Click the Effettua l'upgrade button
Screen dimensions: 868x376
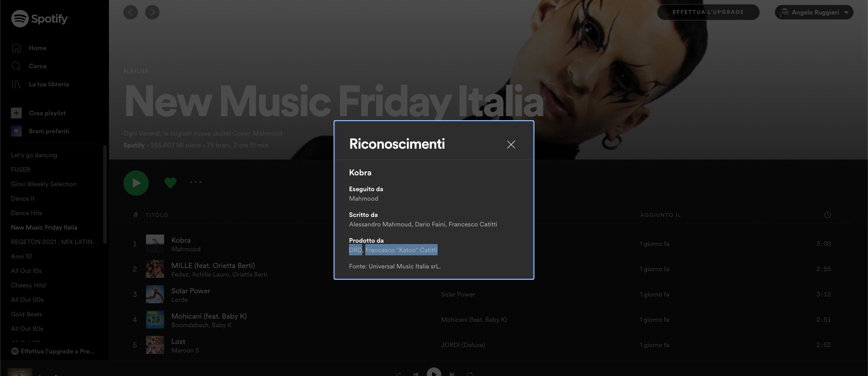click(708, 12)
